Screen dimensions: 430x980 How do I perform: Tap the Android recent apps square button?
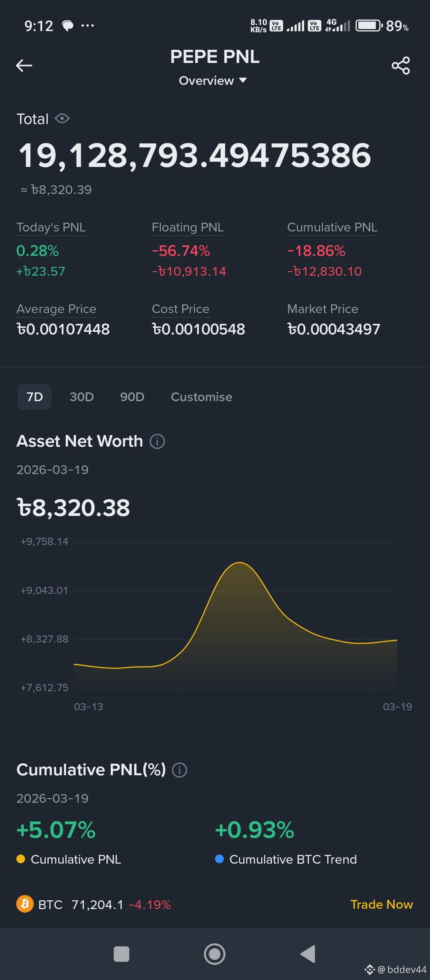[121, 954]
